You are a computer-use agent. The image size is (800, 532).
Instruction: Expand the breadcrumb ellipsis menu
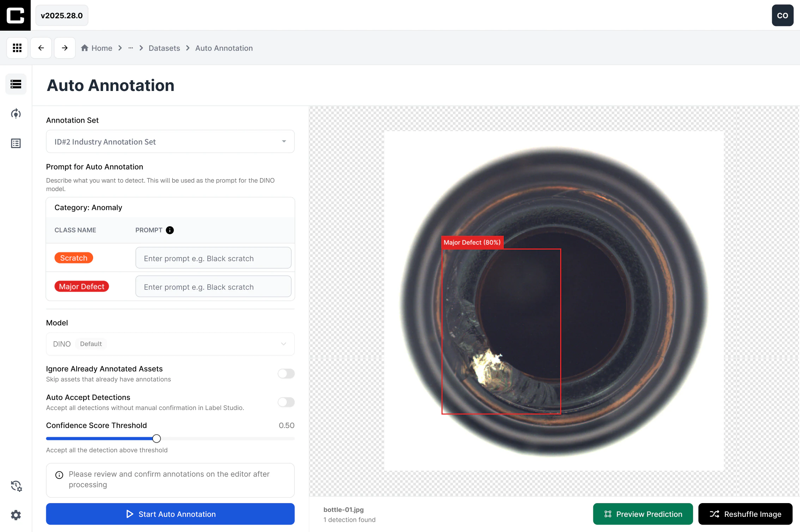click(x=131, y=48)
